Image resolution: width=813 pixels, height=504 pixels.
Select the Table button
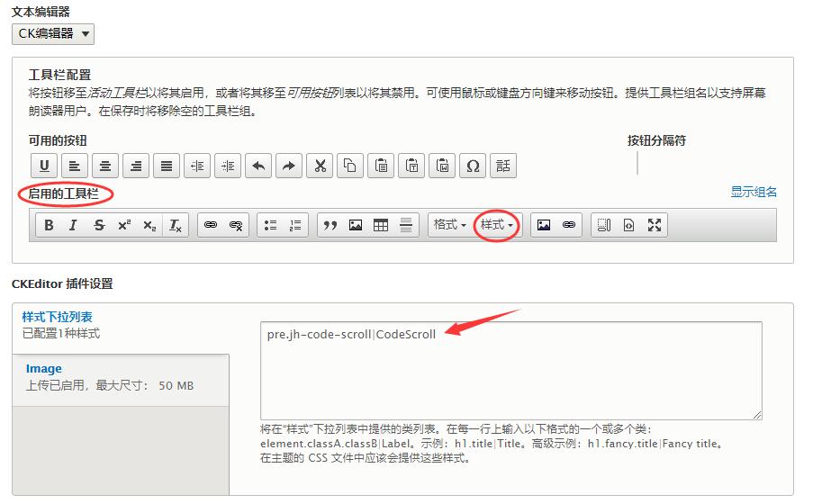pyautogui.click(x=381, y=225)
